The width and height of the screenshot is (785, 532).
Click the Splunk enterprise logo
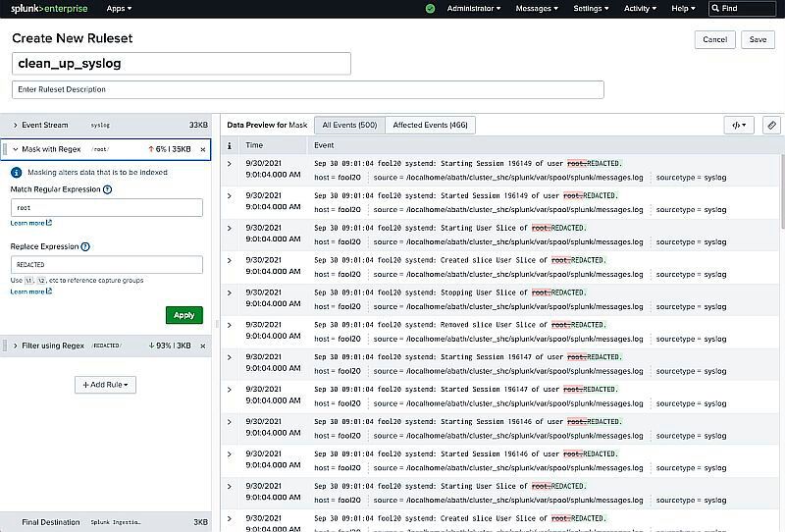click(x=49, y=9)
